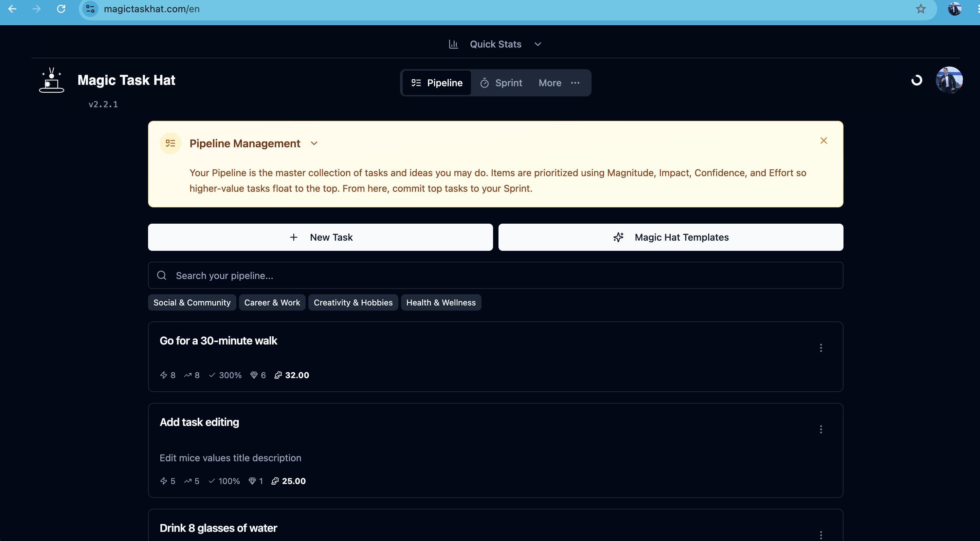The width and height of the screenshot is (980, 541).
Task: Click the browser forward arrow
Action: point(37,9)
